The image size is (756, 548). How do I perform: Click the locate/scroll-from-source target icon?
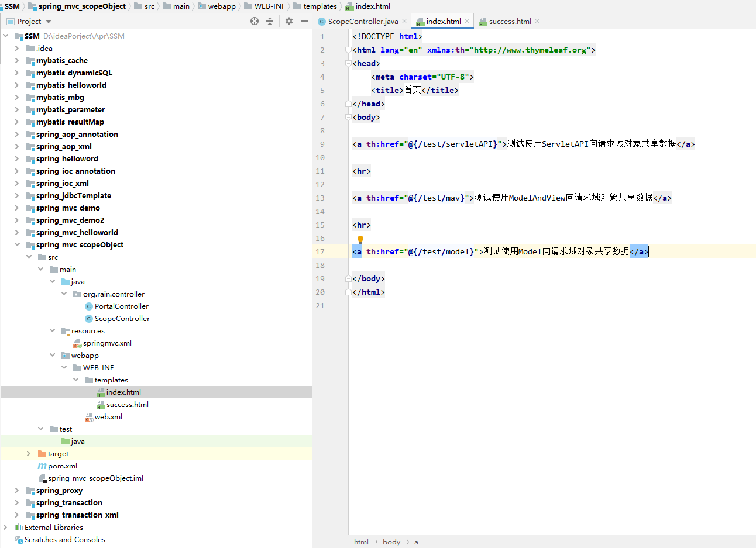pos(255,21)
